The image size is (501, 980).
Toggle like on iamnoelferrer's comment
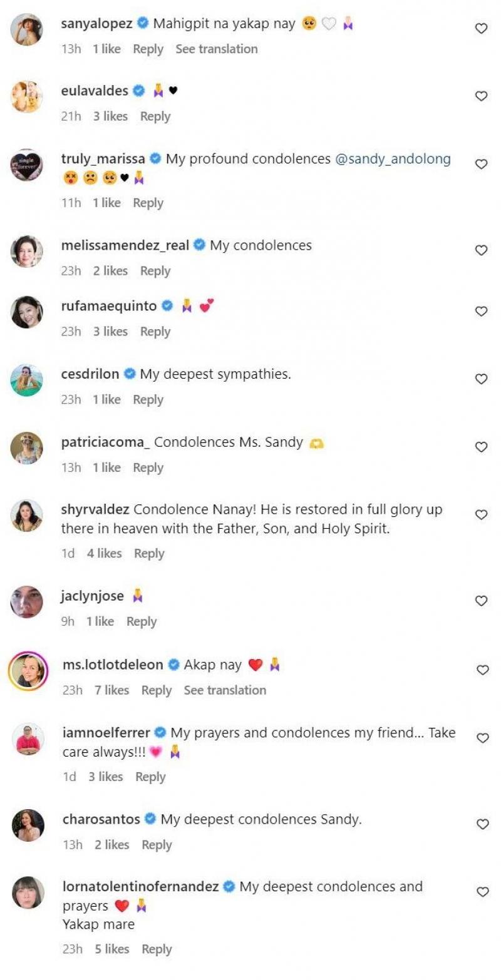[x=481, y=738]
